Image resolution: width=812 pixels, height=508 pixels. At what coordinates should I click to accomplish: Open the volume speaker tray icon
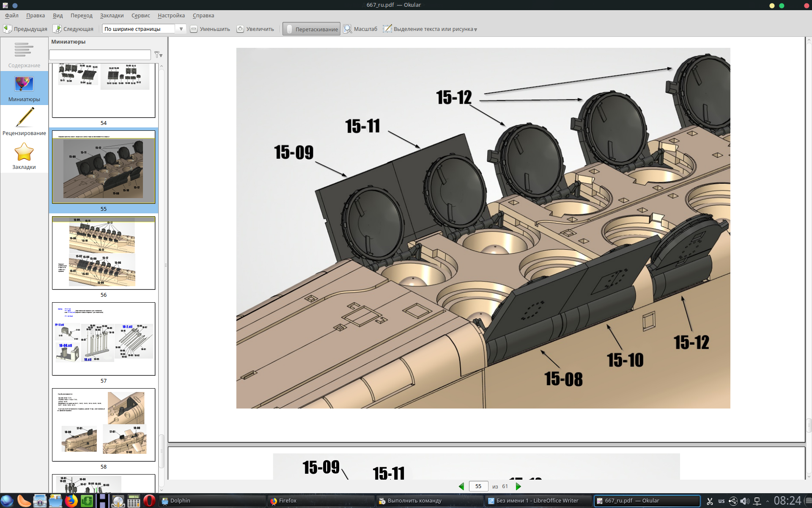(745, 501)
